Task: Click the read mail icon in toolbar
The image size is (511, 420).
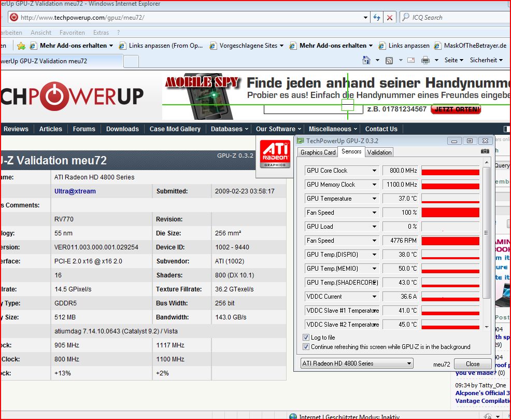Action: (411, 60)
